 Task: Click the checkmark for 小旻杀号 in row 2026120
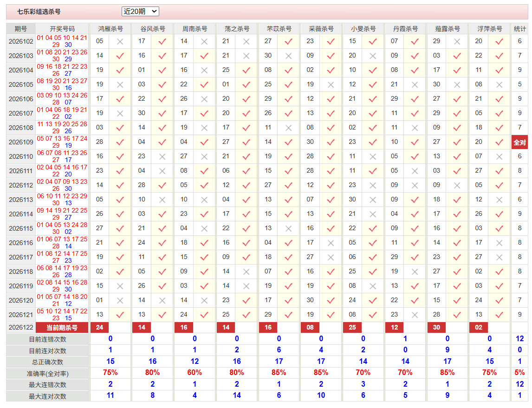(372, 300)
